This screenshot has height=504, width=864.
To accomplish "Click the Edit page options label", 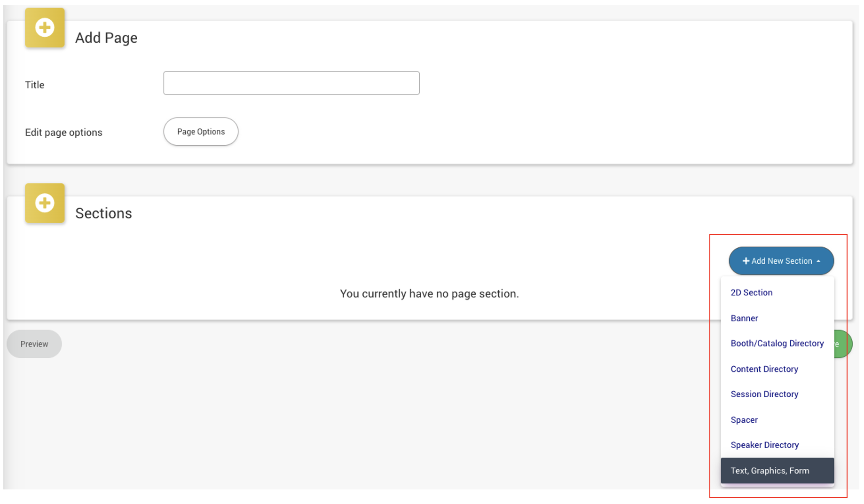I will [63, 133].
